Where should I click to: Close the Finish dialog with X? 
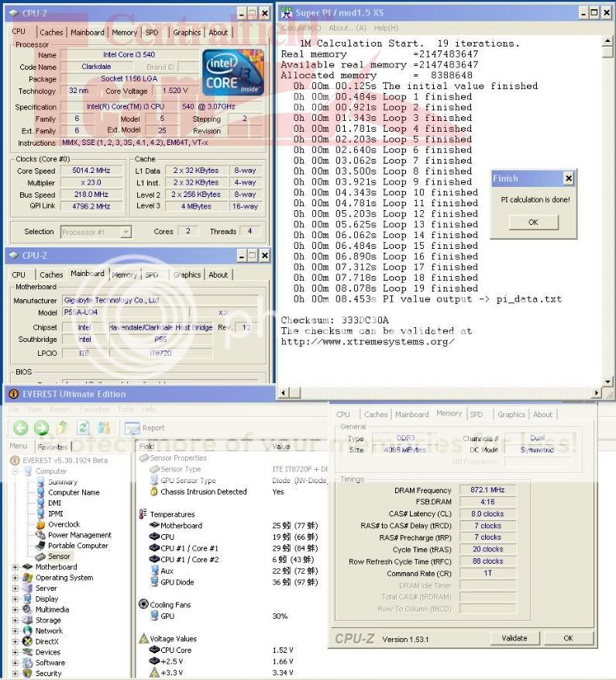point(569,178)
